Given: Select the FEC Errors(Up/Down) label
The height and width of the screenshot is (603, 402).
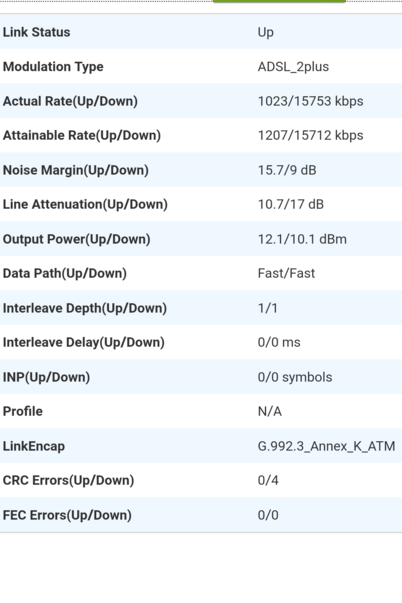Looking at the screenshot, I should 67,515.
